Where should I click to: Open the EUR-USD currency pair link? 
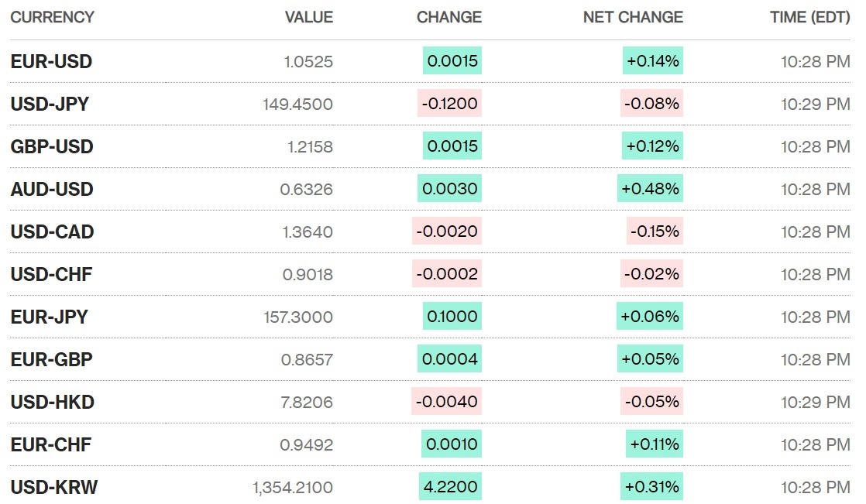pos(51,62)
